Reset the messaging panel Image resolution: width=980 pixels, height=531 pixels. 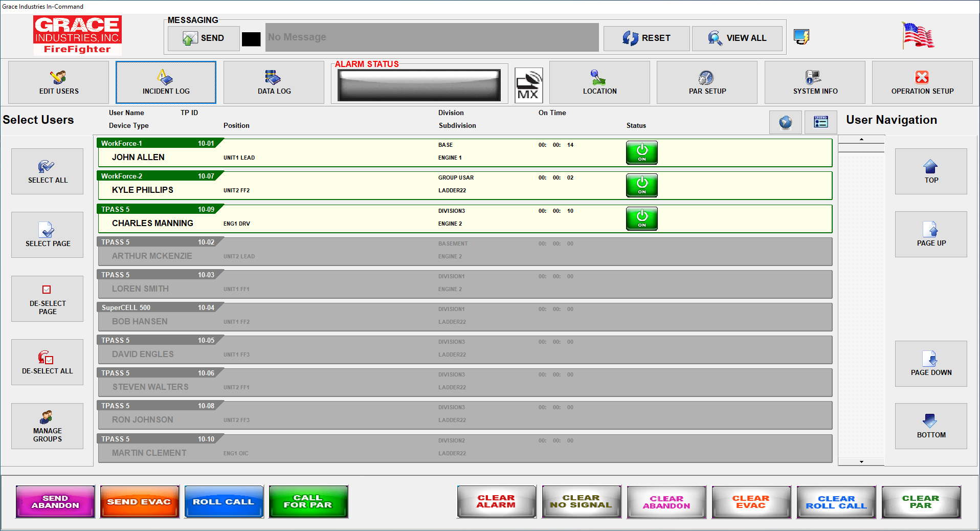647,38
